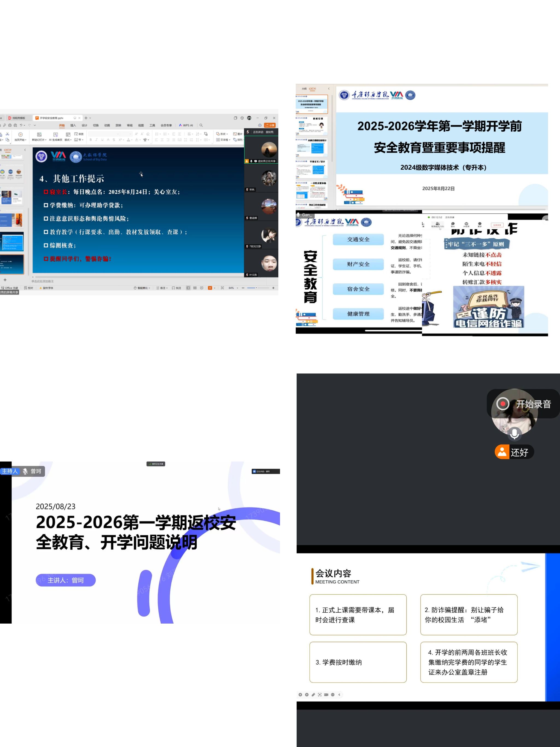Open the 聊天 chat icon in meeting toolbar
The height and width of the screenshot is (747, 560).
tap(453, 224)
